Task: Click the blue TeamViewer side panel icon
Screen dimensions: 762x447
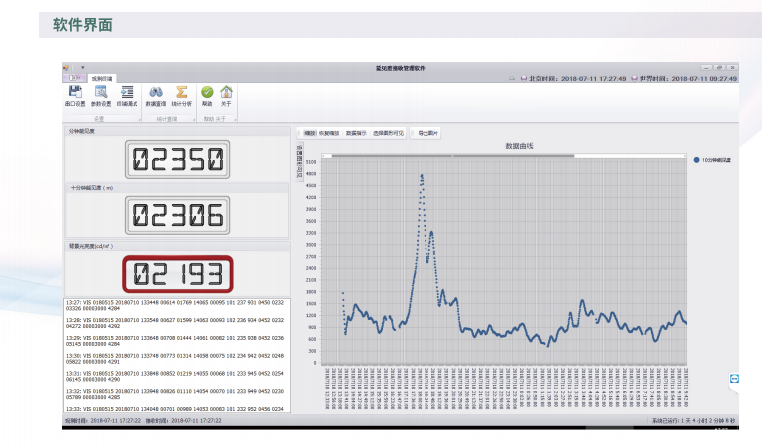Action: (x=734, y=378)
